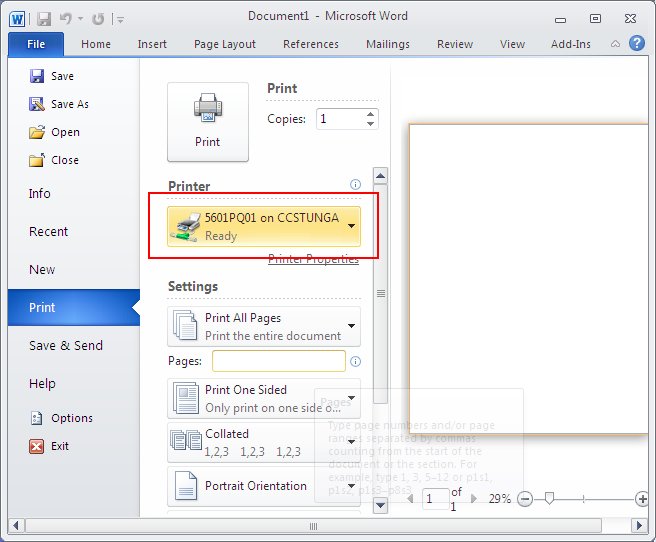
Task: Open the Portrait Orientation dropdown
Action: 351,486
